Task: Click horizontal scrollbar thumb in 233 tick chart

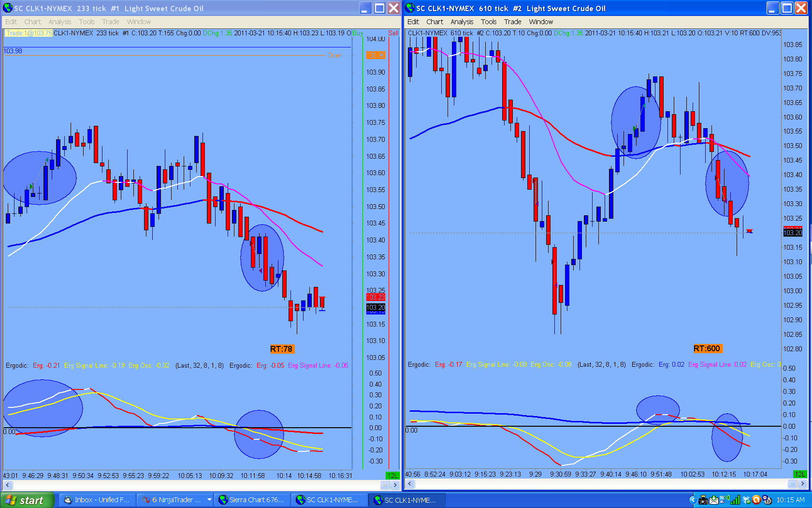Action: 385,485
